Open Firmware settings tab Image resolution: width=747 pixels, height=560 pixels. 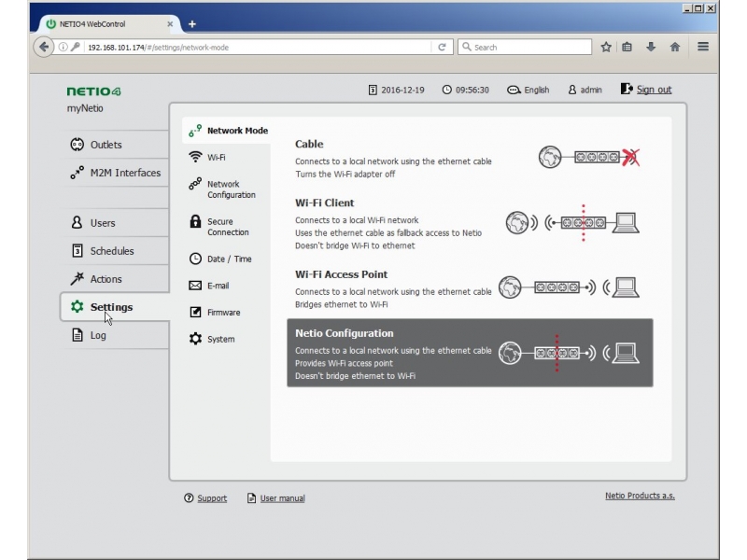coord(226,313)
